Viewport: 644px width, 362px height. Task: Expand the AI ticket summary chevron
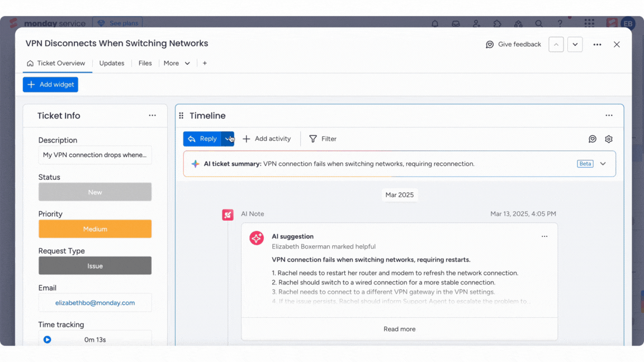tap(603, 164)
